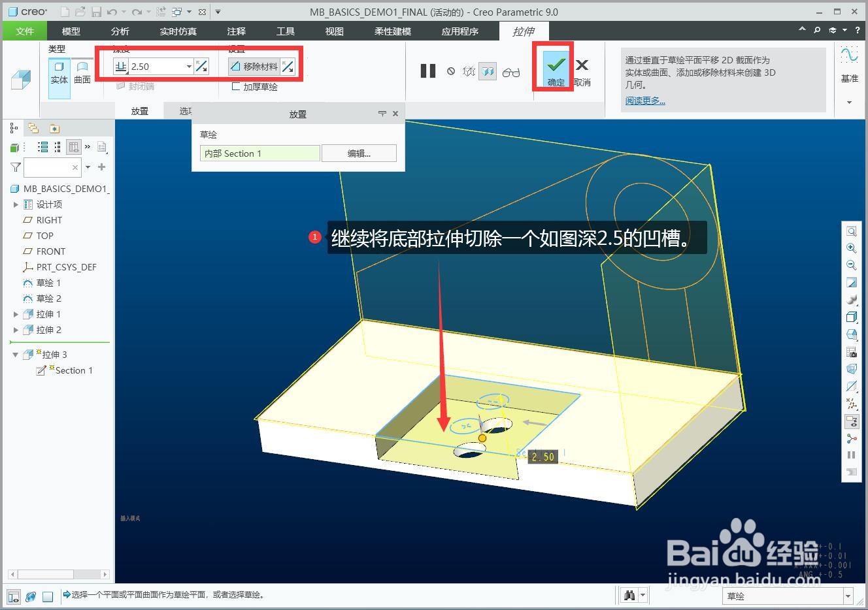Toggle the attached preview mode icon

click(488, 71)
